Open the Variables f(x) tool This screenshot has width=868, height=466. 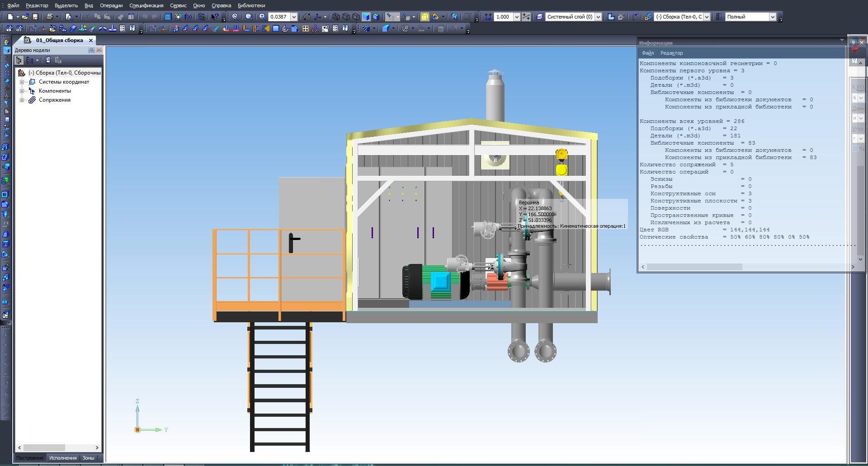pyautogui.click(x=188, y=17)
